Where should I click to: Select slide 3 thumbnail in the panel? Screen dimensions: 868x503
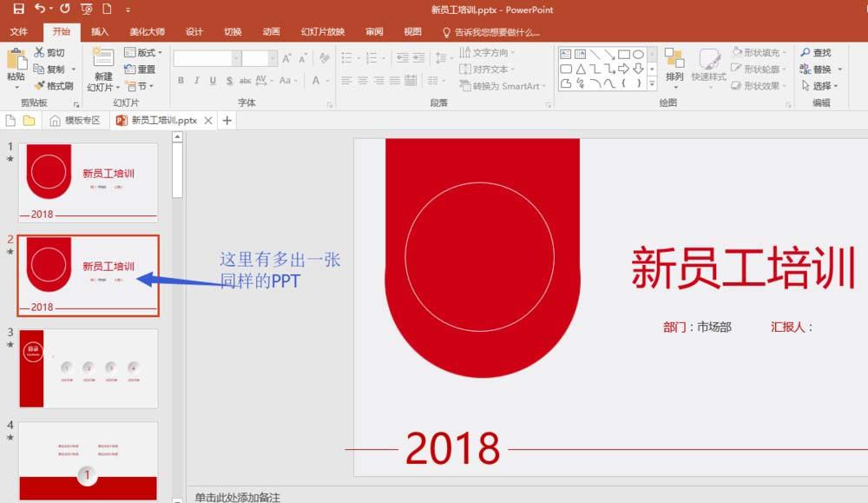(x=87, y=367)
